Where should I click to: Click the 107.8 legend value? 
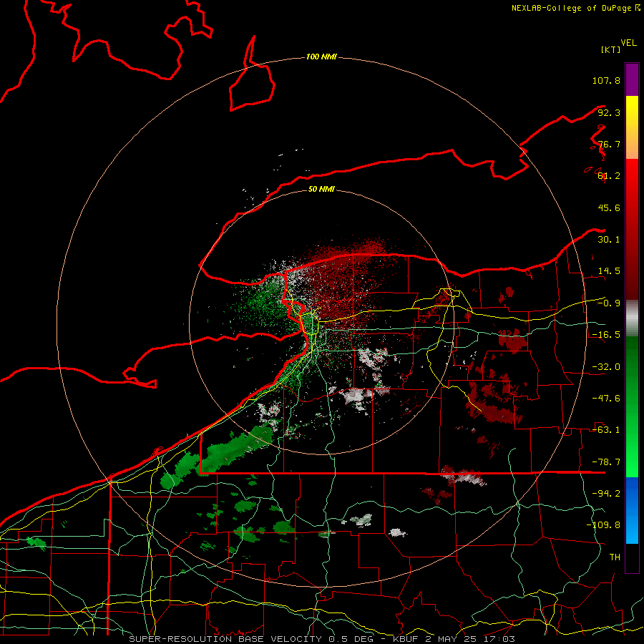coord(606,80)
